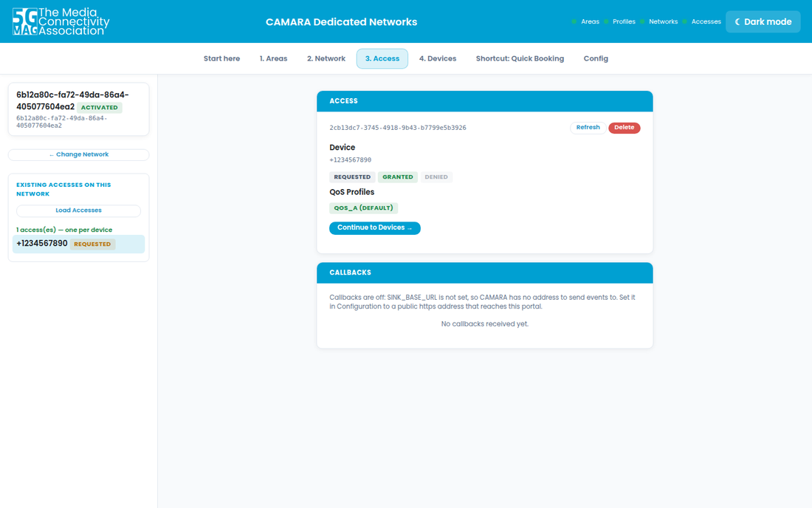Click the Accesses status indicator
The width and height of the screenshot is (812, 508).
point(702,21)
